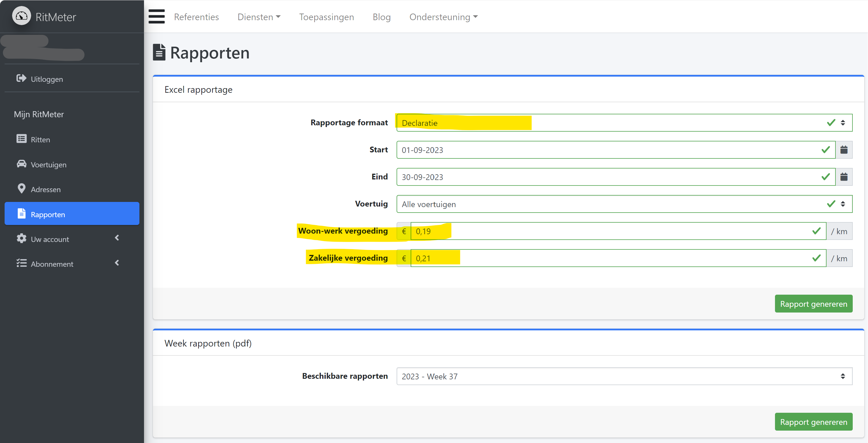Open the Blog page
The height and width of the screenshot is (443, 868).
pos(381,17)
